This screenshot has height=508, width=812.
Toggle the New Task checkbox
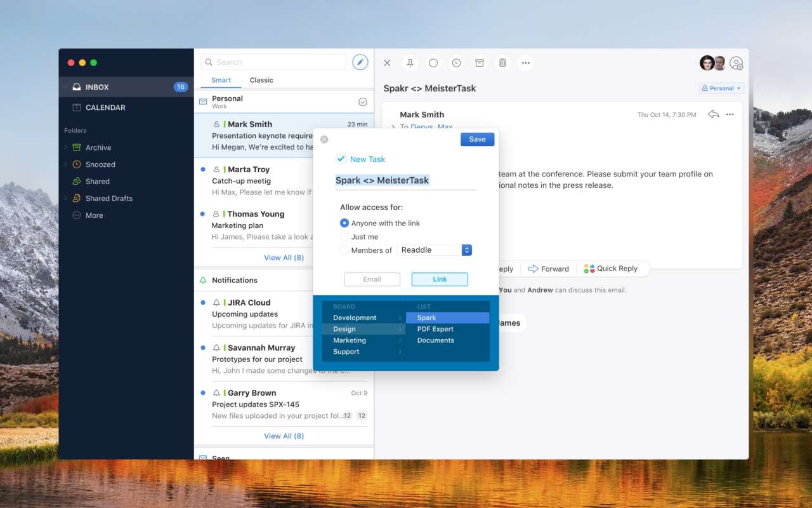tap(341, 159)
